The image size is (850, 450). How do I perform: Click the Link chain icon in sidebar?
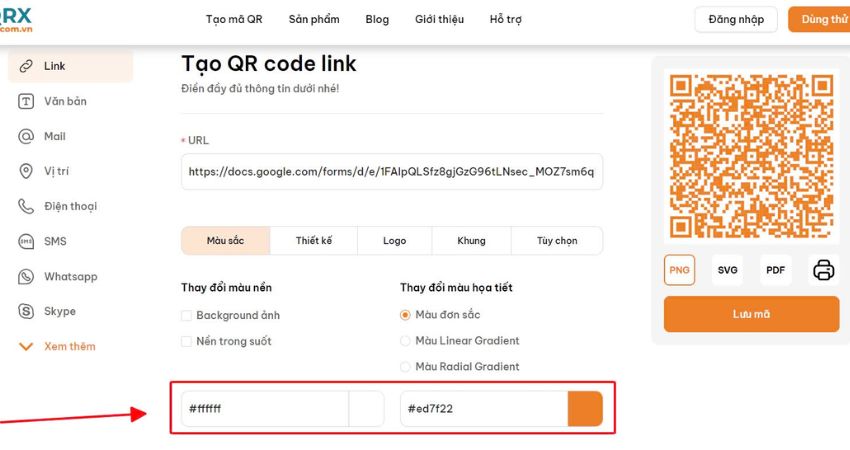click(x=25, y=66)
